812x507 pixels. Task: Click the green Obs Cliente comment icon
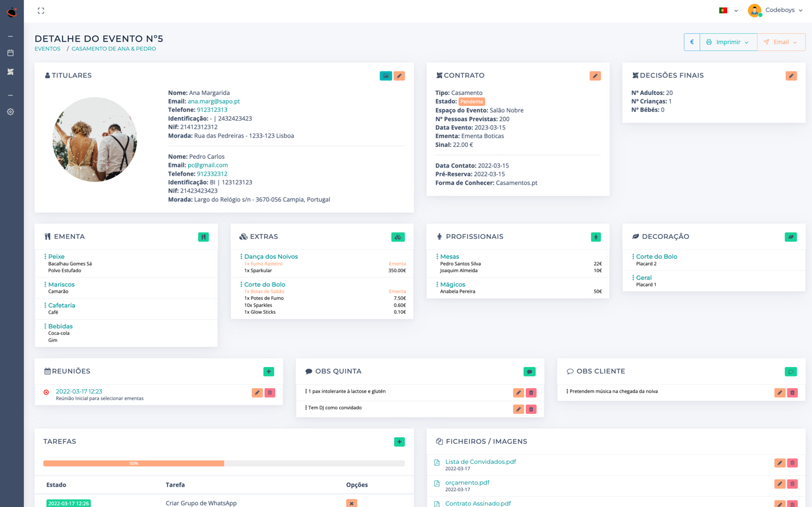tap(791, 372)
